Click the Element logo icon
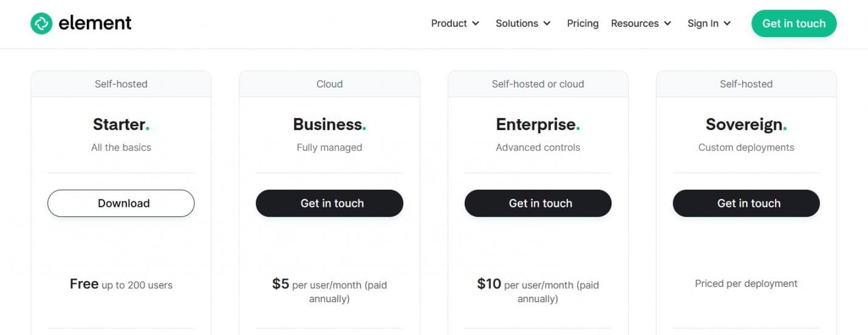 (41, 24)
